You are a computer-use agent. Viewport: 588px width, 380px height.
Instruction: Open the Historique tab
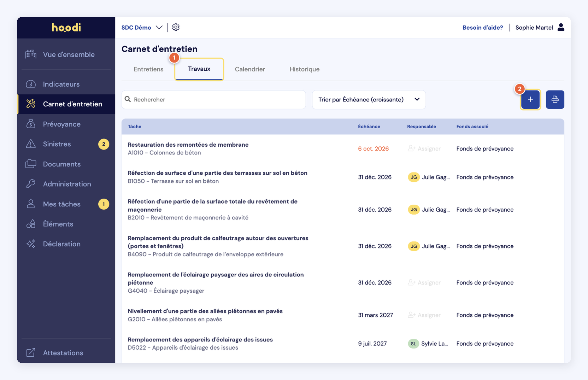(x=304, y=69)
